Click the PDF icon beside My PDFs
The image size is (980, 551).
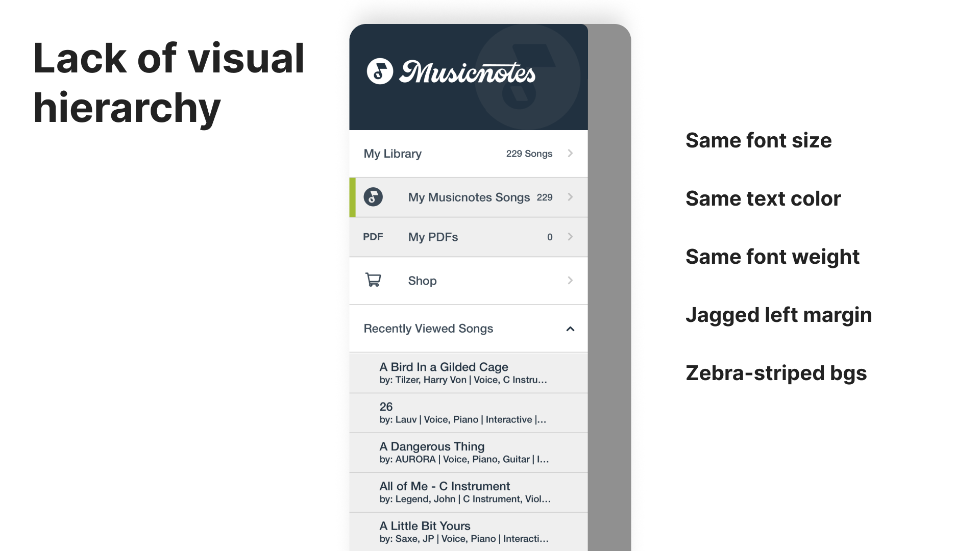373,237
